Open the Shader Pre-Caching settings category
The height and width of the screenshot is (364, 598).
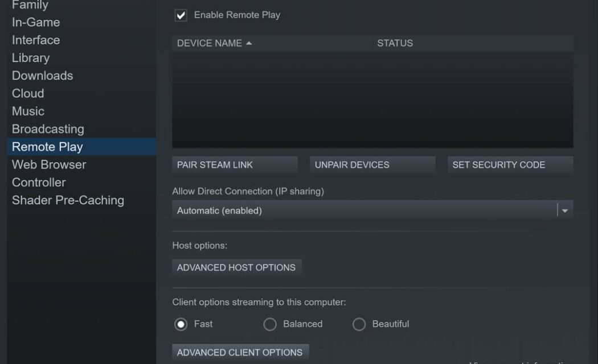(x=81, y=200)
